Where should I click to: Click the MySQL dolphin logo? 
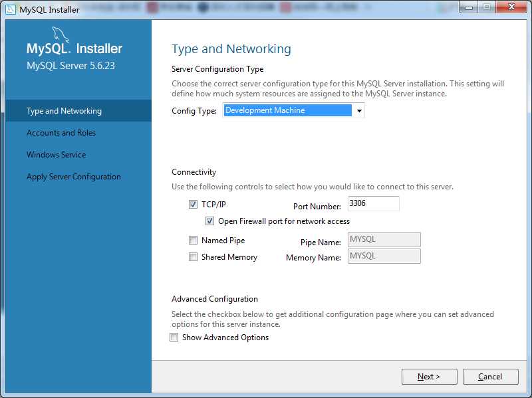point(61,36)
